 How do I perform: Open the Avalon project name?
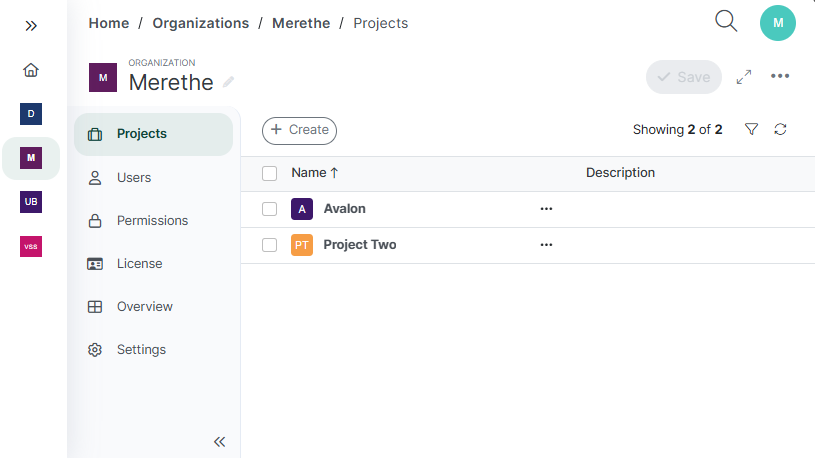click(x=345, y=209)
